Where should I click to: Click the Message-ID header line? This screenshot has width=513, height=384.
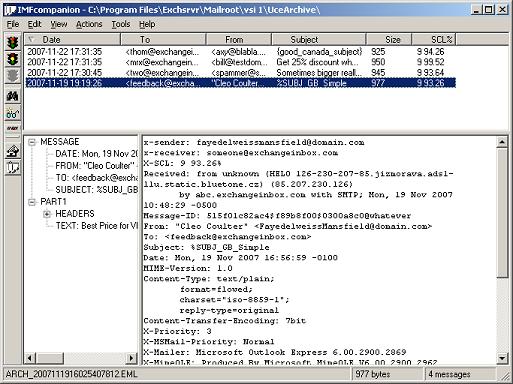pos(277,216)
